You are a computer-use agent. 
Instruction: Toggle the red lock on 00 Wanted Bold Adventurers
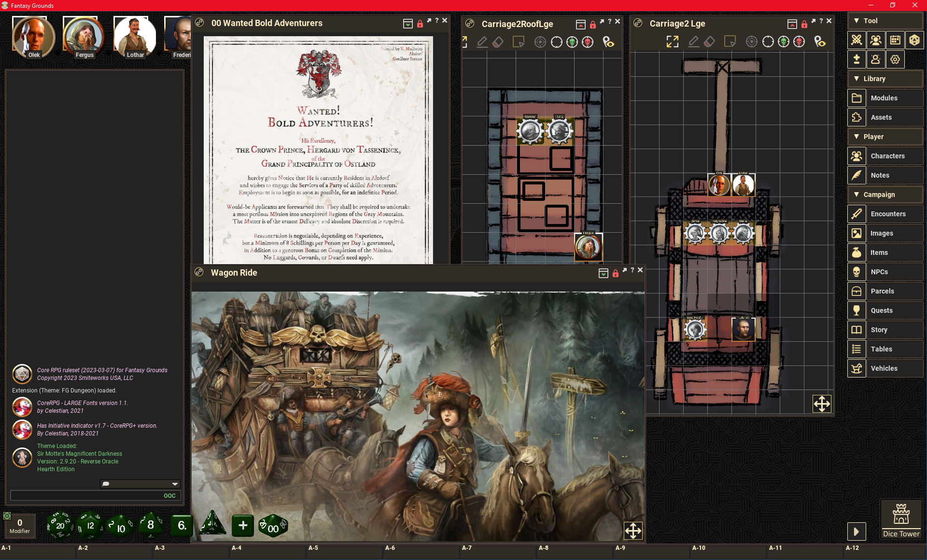click(420, 24)
